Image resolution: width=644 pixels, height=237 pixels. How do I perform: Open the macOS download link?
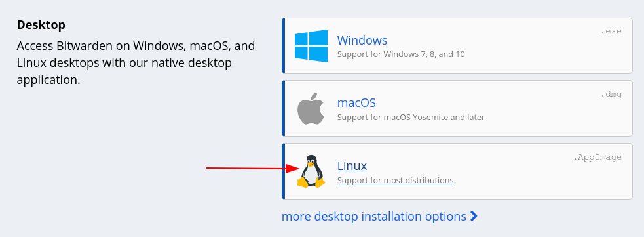point(356,102)
